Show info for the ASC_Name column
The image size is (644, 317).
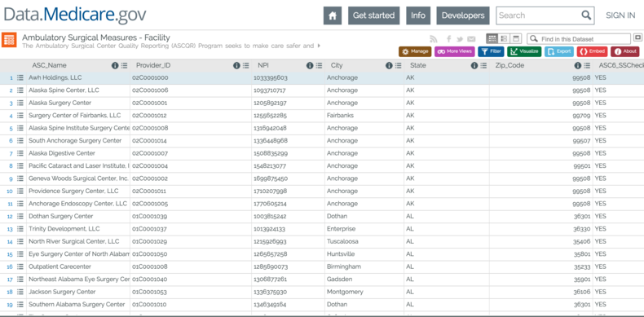115,65
